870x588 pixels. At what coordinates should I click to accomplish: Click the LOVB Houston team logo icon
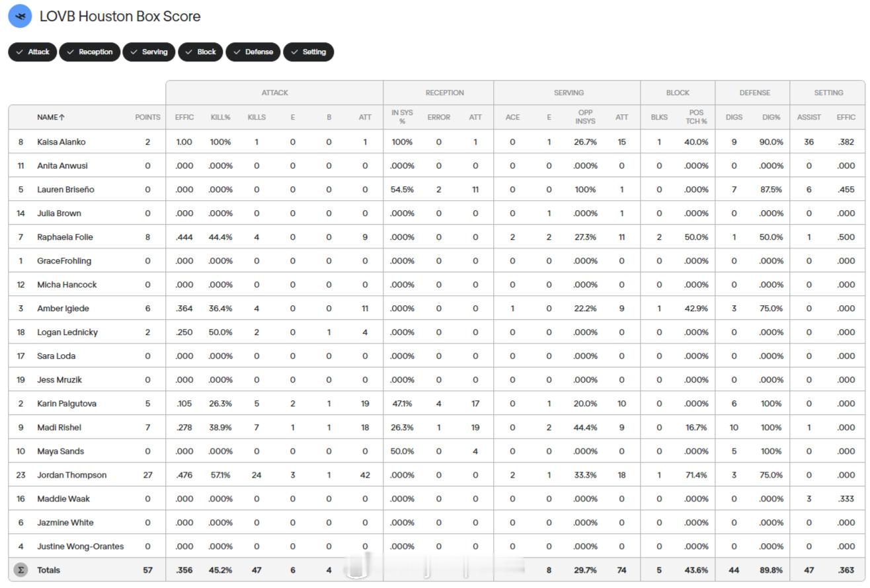[20, 16]
